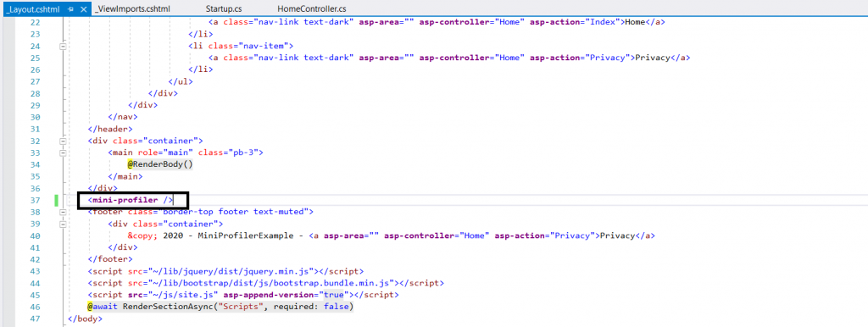Click the closing </nav> tag
868x327 pixels.
click(x=123, y=117)
